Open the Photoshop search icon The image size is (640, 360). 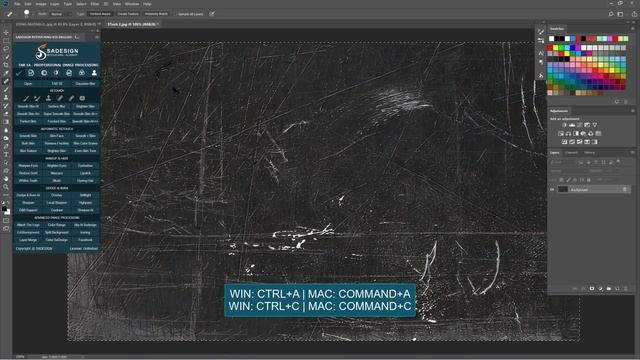(611, 14)
